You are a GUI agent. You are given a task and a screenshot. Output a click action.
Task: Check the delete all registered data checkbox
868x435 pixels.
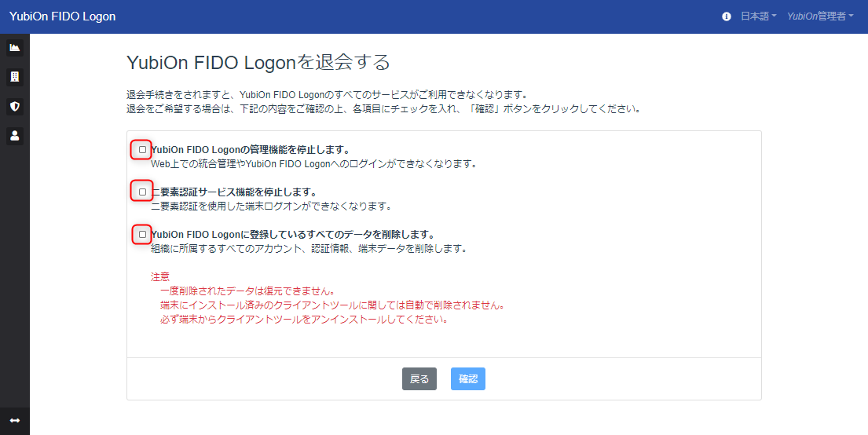coord(142,234)
